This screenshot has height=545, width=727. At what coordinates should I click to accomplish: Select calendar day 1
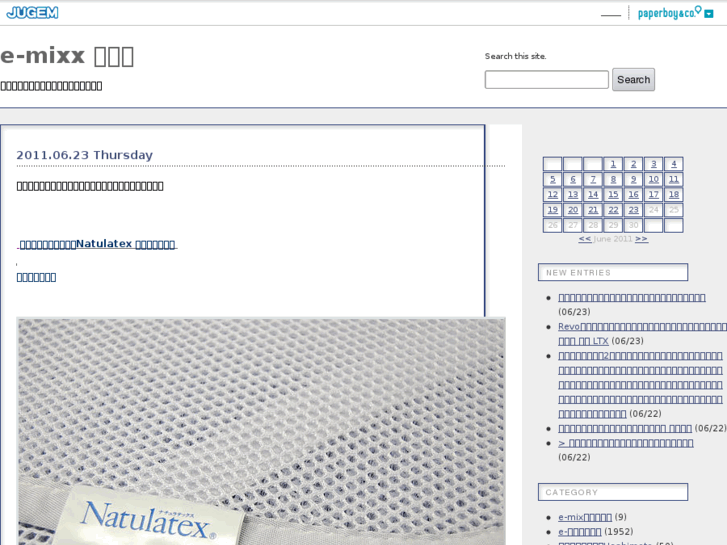tap(613, 164)
